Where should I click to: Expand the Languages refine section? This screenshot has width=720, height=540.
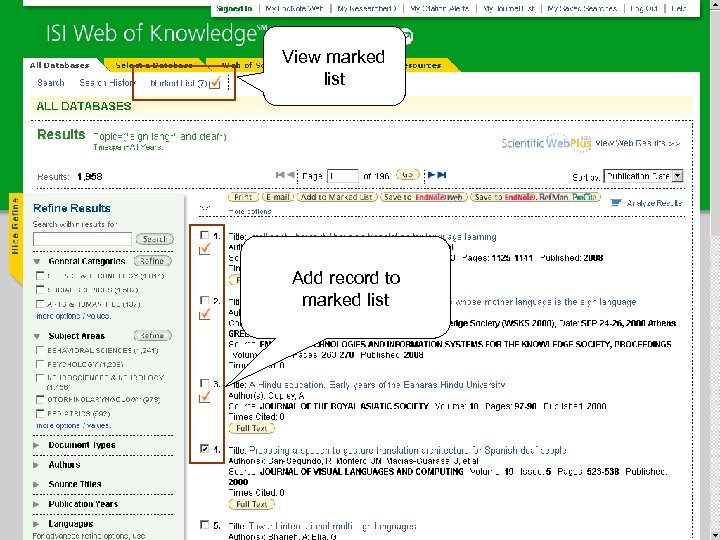[36, 523]
